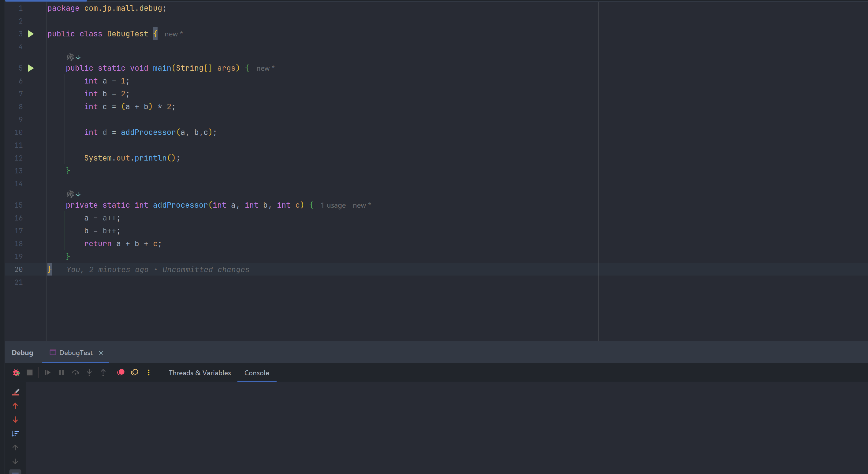Toggle soft-wrap sort lines icon in console

coord(16,434)
